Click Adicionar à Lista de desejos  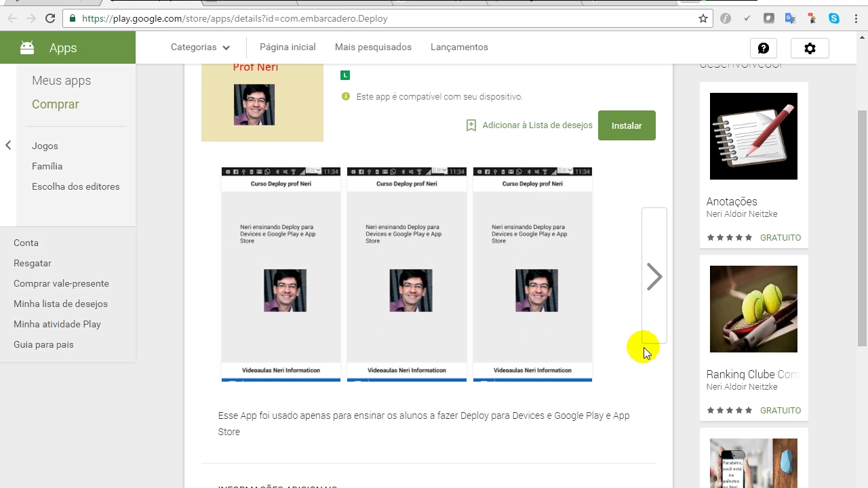coord(537,125)
